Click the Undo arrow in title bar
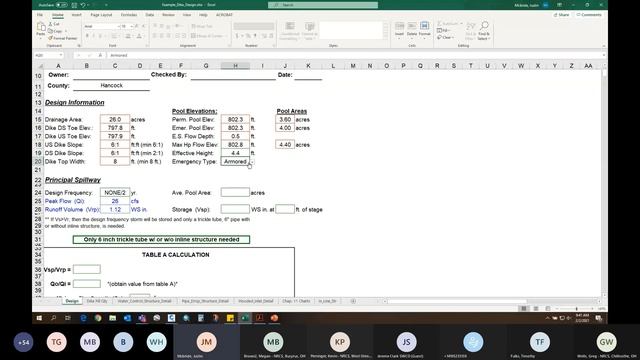Screen dimensions: 640x360 [x=83, y=5]
